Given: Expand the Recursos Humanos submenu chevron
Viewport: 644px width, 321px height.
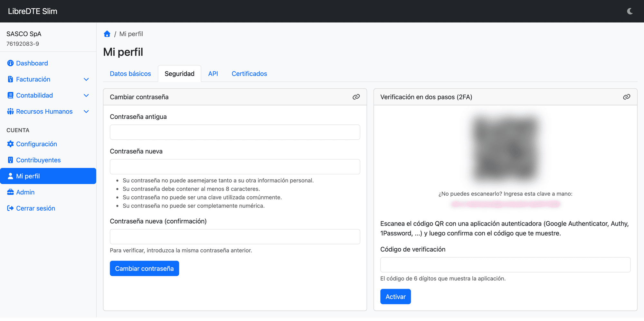Looking at the screenshot, I should tap(86, 111).
